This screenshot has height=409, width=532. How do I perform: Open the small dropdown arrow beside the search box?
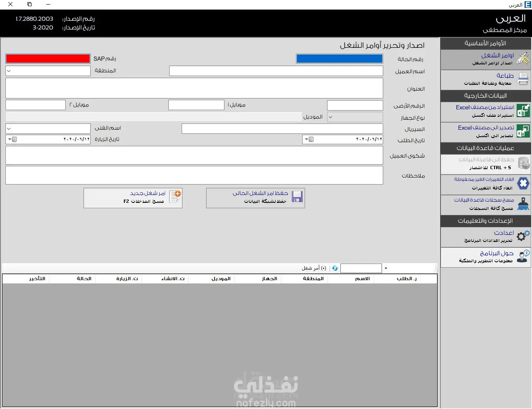point(386,269)
